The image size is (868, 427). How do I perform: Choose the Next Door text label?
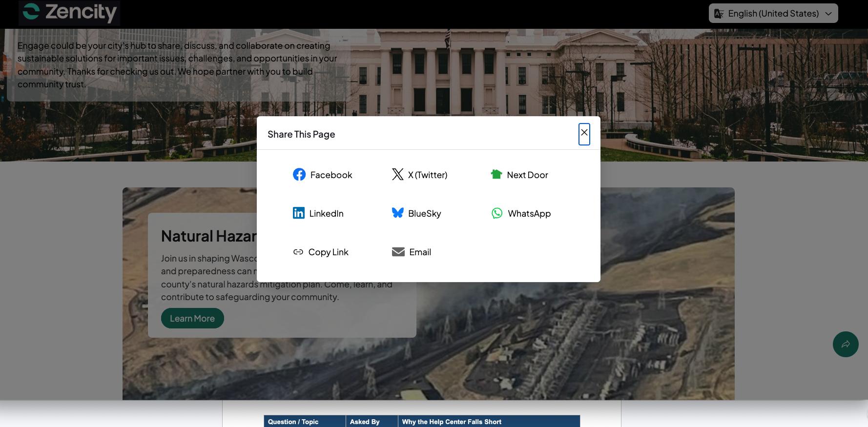coord(527,175)
